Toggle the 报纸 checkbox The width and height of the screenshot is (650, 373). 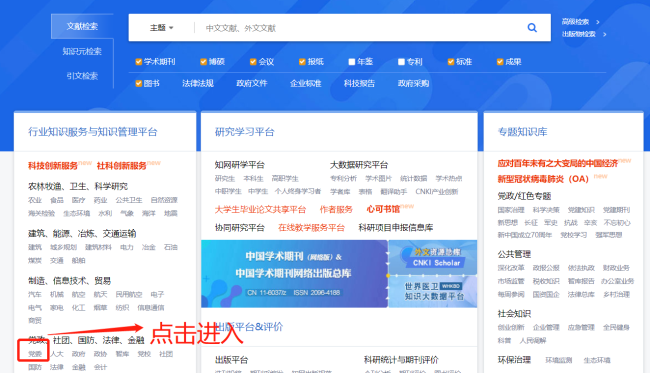coord(302,62)
